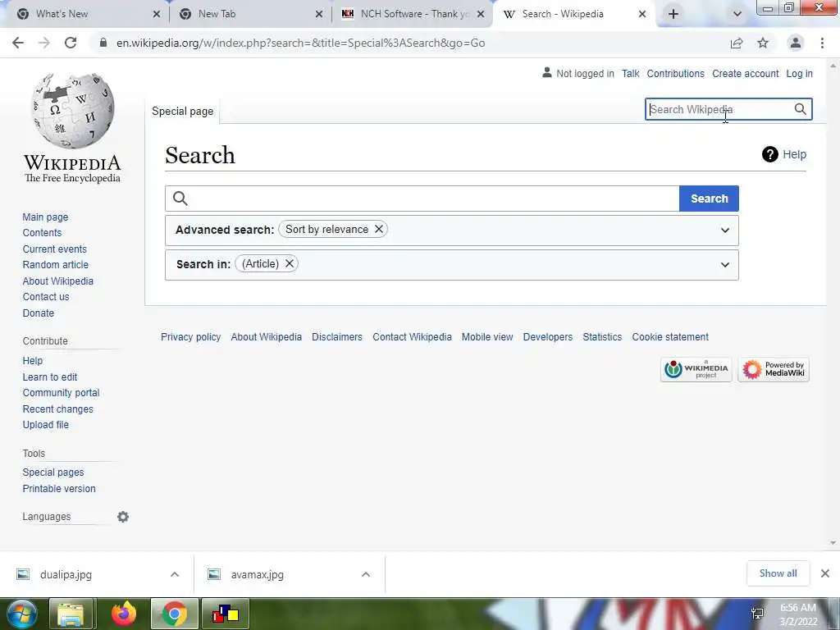
Task: Click the blue Search button
Action: [709, 199]
